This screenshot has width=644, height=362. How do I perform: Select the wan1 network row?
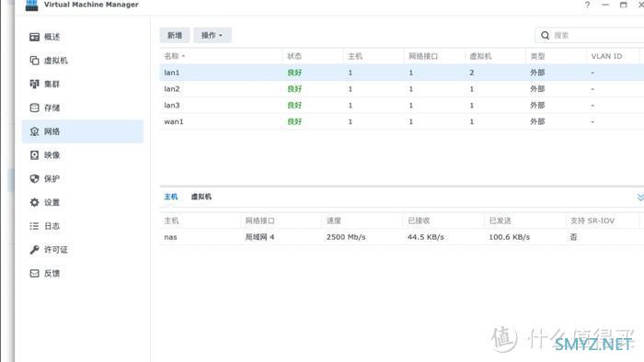402,122
